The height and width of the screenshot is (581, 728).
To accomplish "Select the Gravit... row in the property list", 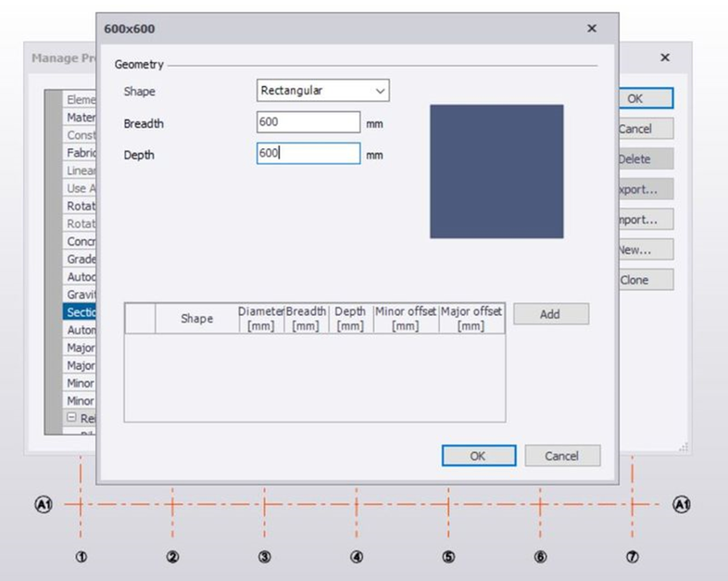I will click(x=80, y=295).
